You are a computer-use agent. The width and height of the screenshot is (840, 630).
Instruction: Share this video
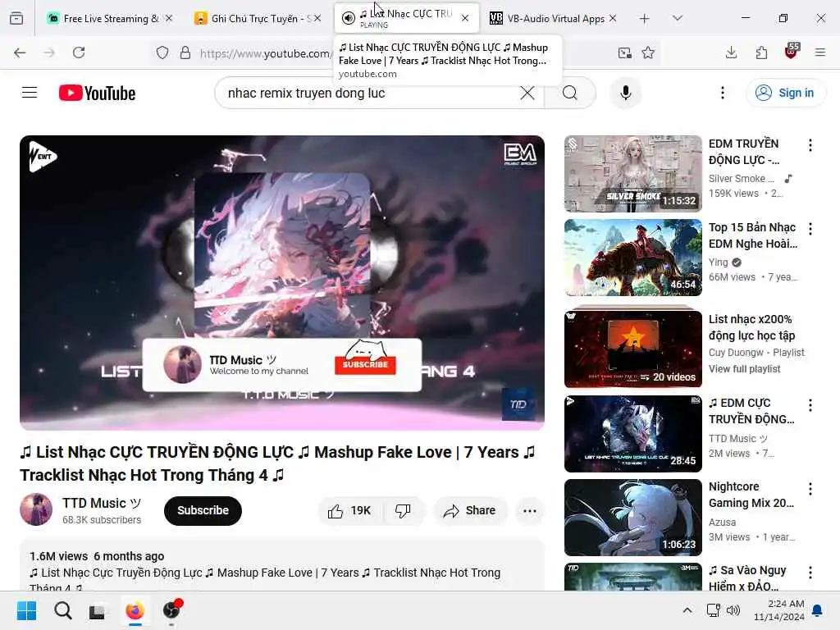pos(469,511)
